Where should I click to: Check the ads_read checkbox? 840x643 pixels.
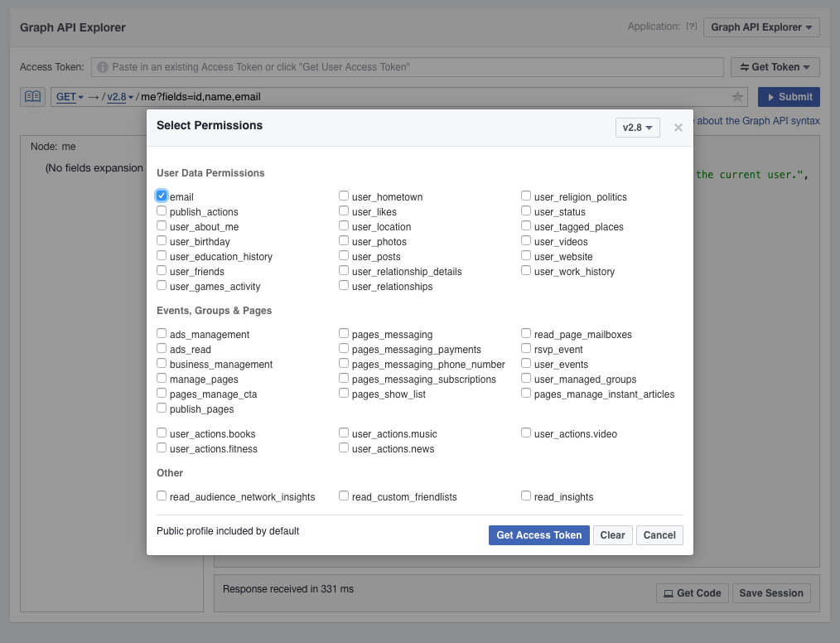(162, 348)
